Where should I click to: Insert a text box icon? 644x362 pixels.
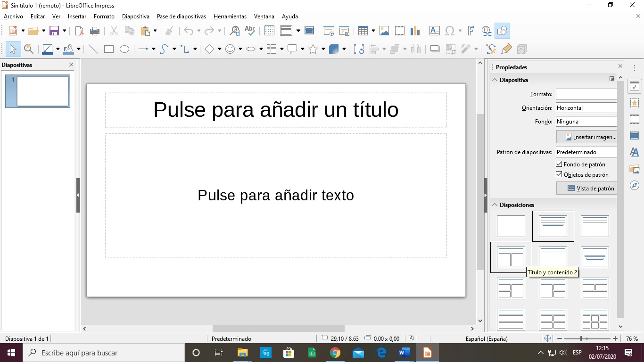(435, 31)
